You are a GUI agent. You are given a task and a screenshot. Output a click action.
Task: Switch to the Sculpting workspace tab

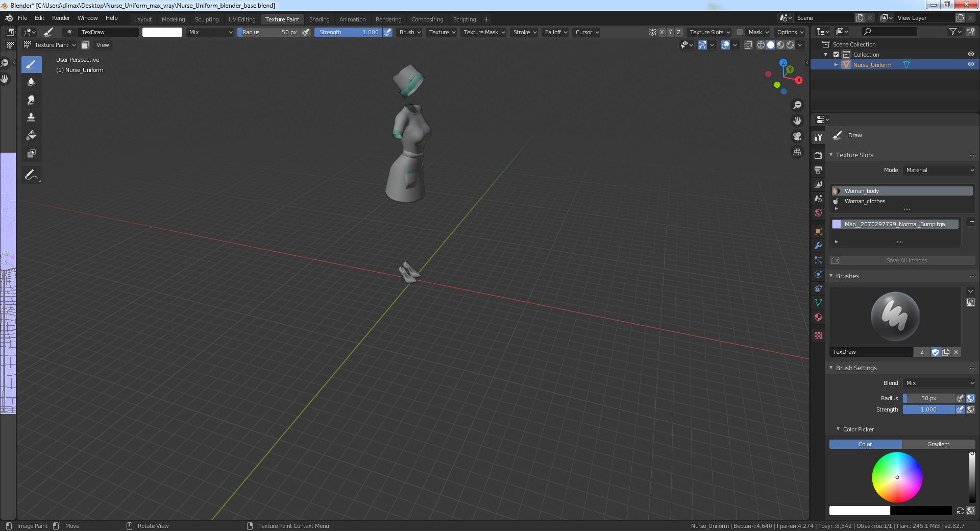coord(207,19)
